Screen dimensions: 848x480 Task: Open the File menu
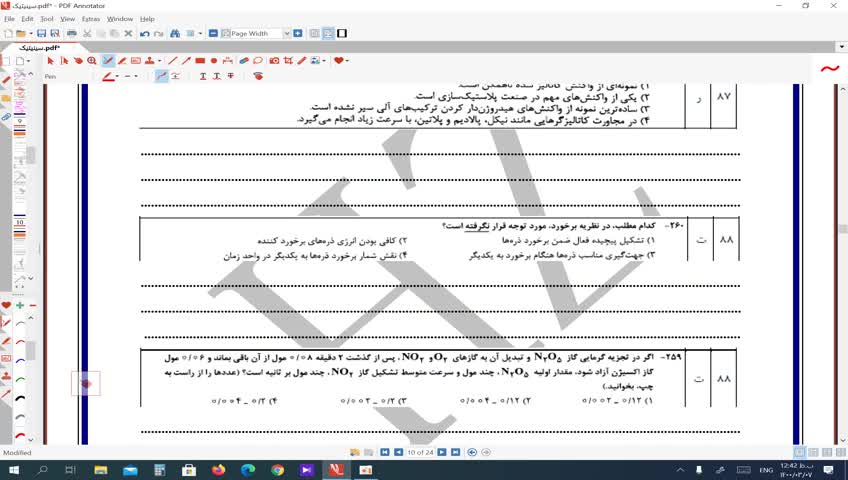9,19
